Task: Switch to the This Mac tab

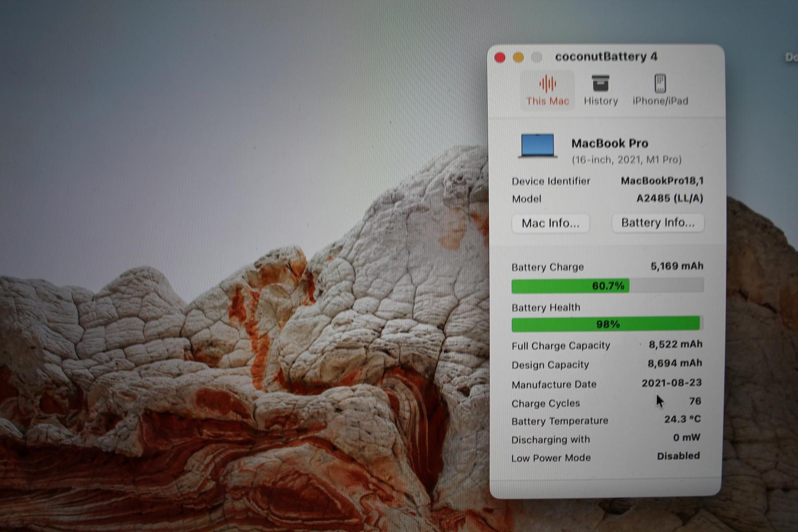Action: (x=547, y=91)
